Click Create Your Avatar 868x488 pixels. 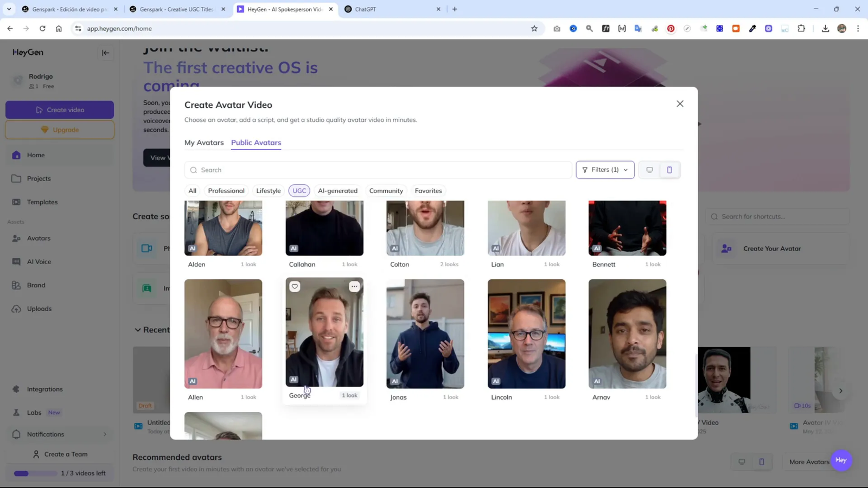click(x=772, y=248)
